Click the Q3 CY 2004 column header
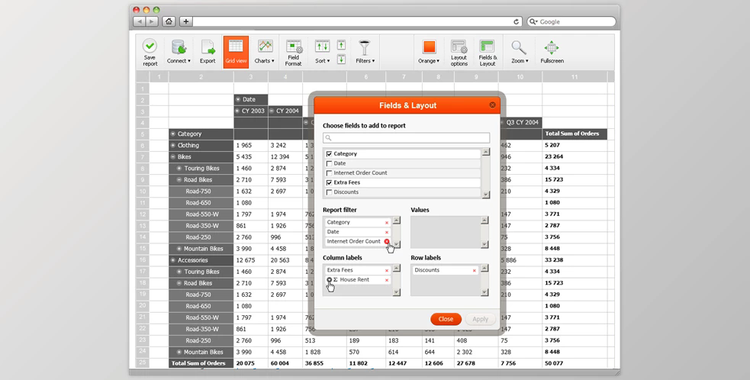The image size is (750, 380). (521, 123)
